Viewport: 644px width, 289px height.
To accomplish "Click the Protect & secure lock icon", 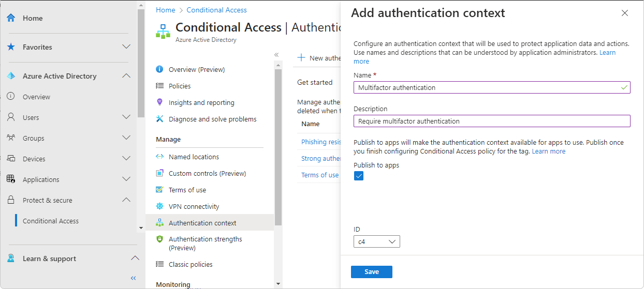I will pyautogui.click(x=11, y=200).
